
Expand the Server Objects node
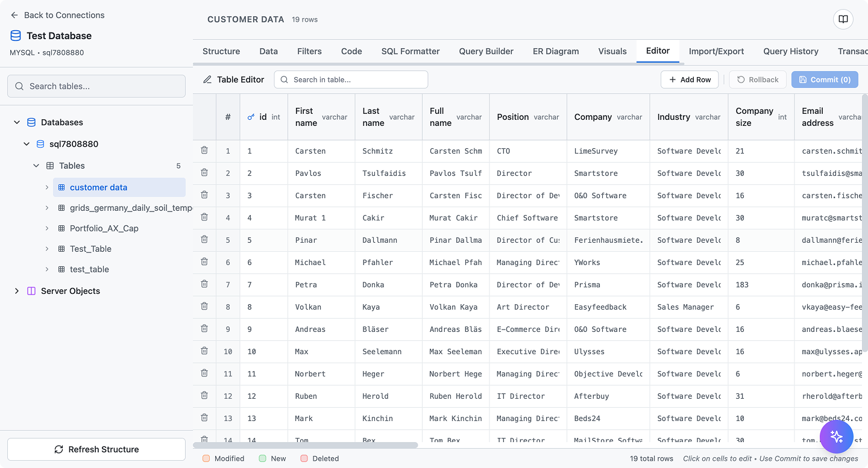point(17,291)
